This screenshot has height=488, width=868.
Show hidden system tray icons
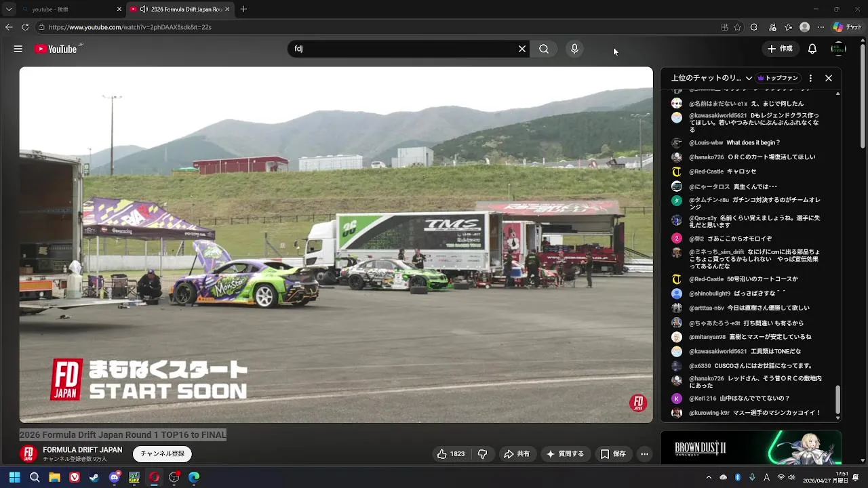[709, 477]
